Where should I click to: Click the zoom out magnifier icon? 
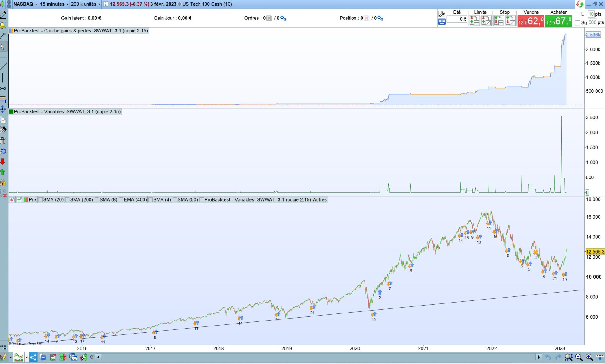point(579,357)
